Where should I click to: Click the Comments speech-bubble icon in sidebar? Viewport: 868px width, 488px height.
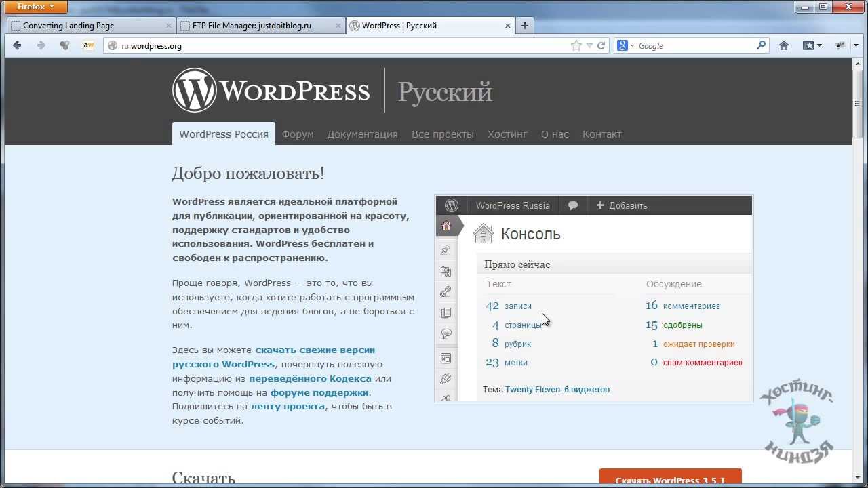click(446, 333)
